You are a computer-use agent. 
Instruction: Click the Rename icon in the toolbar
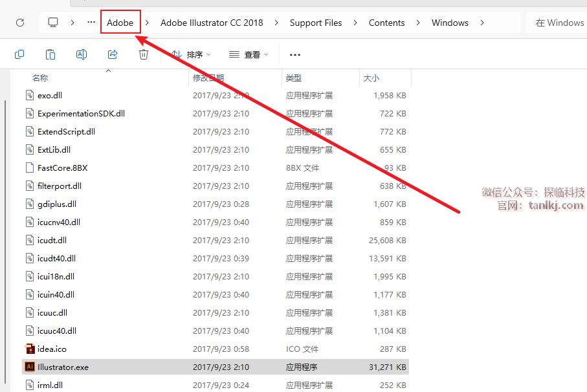click(x=82, y=54)
